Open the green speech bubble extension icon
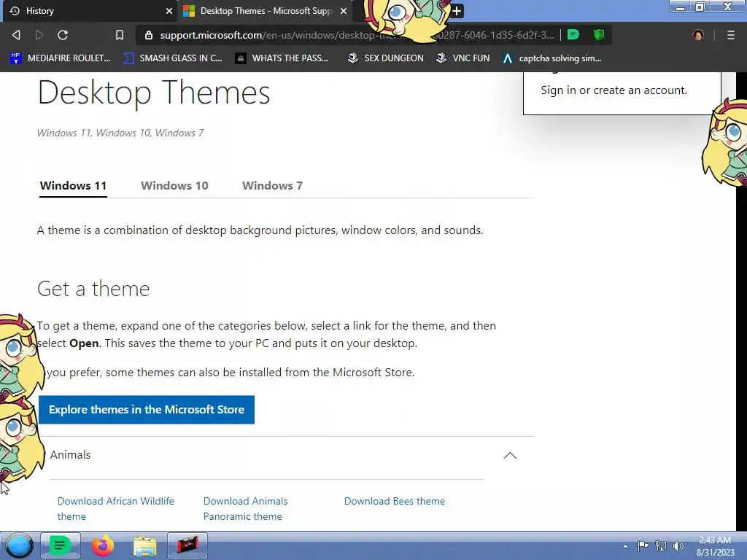Image resolution: width=747 pixels, height=560 pixels. (x=573, y=34)
